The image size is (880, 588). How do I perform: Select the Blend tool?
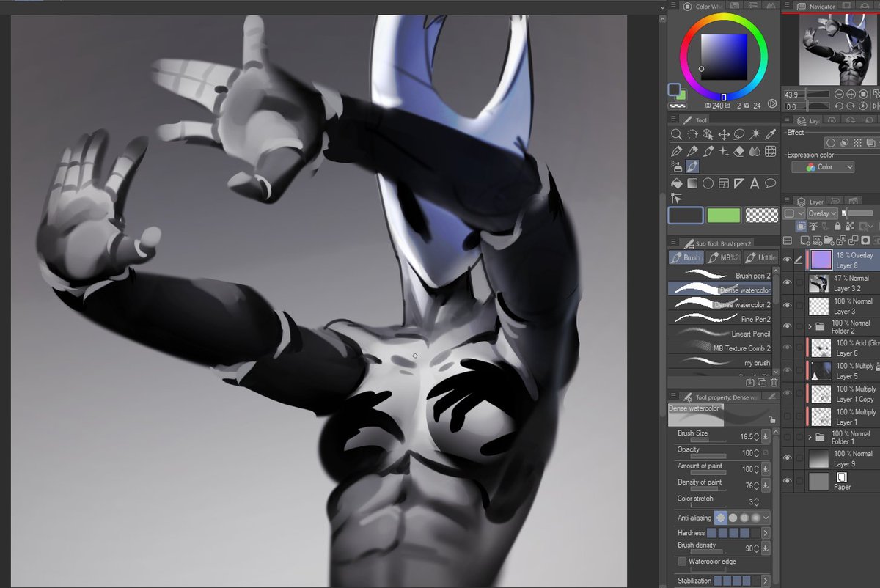755,151
